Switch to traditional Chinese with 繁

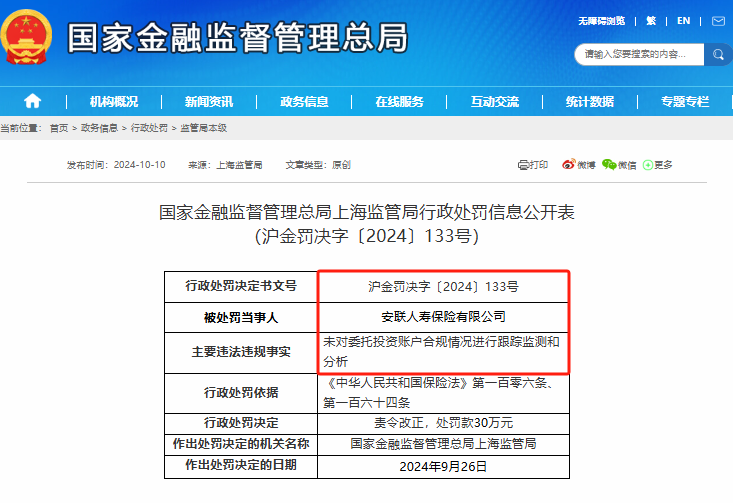pos(651,20)
